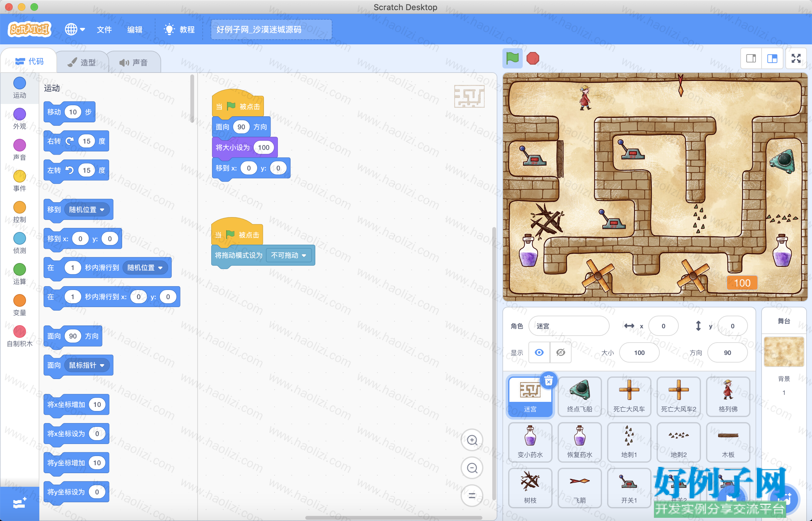Click the block palette vertical scrollbar
This screenshot has height=521, width=812.
(192, 99)
